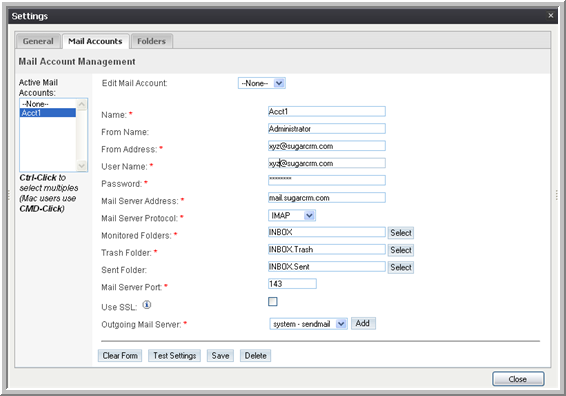Screen dimensions: 566x396
Task: Click the Sent Folder input field
Action: tap(327, 267)
